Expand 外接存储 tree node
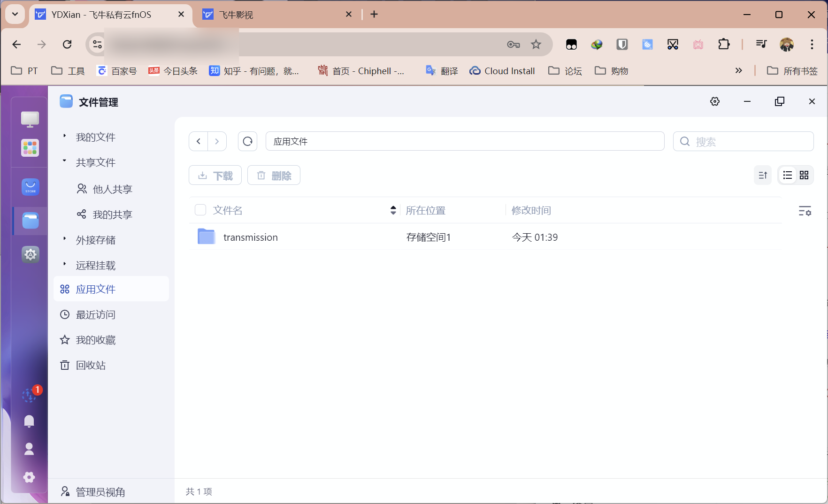 [x=64, y=239]
